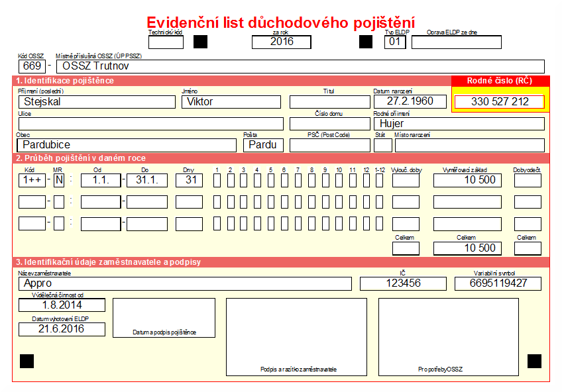Screen dimensions: 562x392
Task: Click the Číslo domu field
Action: coord(330,124)
